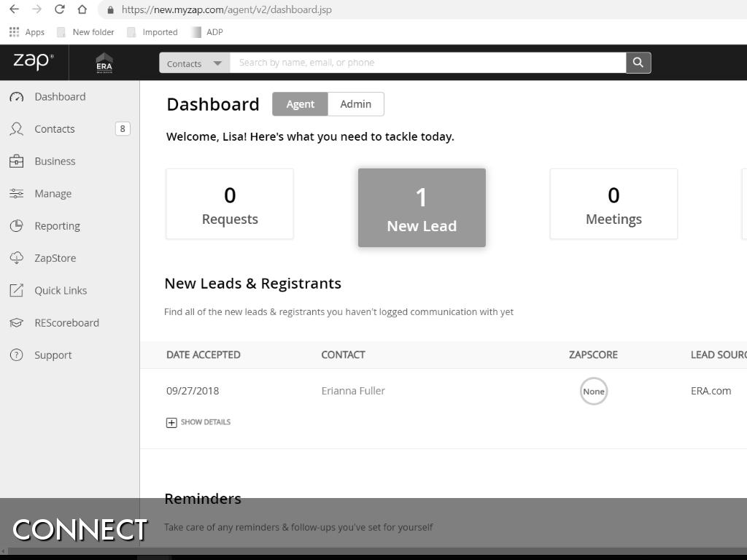Click the REScoreboard graduation cap icon
Viewport: 747px width, 560px height.
[x=16, y=323]
